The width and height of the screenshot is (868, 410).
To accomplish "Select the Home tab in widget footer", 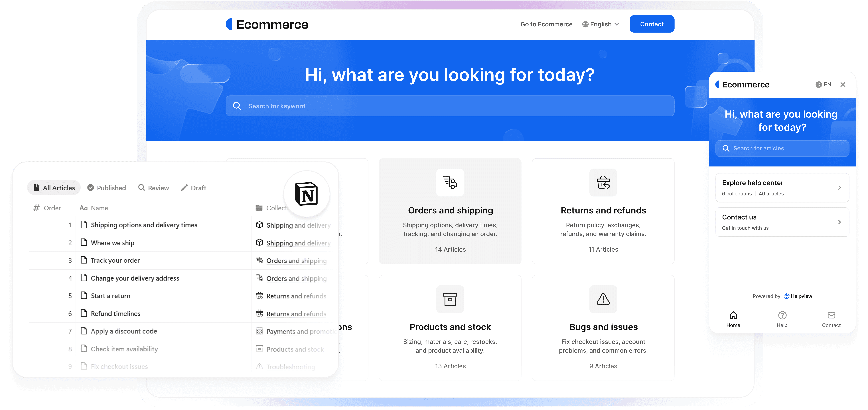I will (x=733, y=320).
